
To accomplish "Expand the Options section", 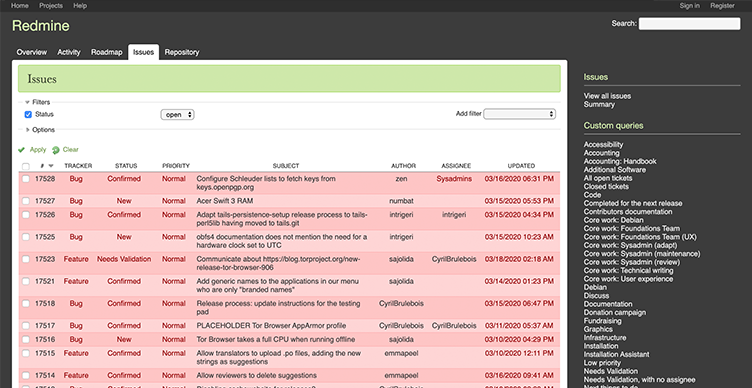I will tap(40, 129).
